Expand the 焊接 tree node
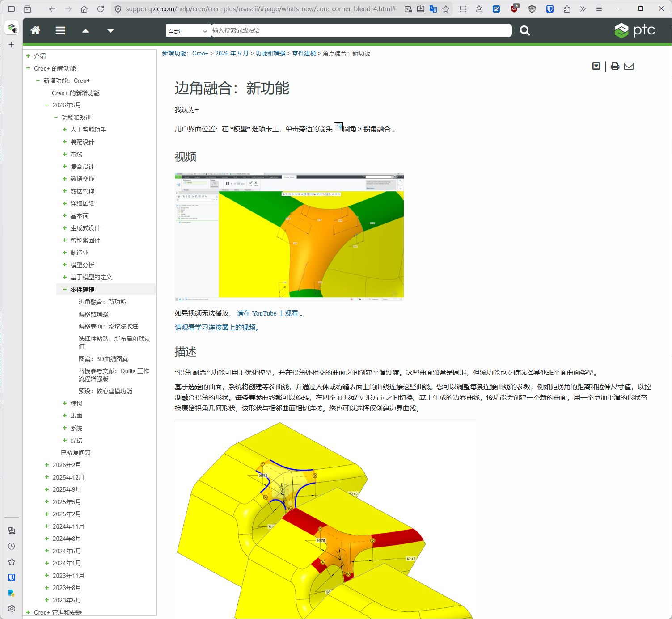This screenshot has height=619, width=672. click(x=65, y=440)
